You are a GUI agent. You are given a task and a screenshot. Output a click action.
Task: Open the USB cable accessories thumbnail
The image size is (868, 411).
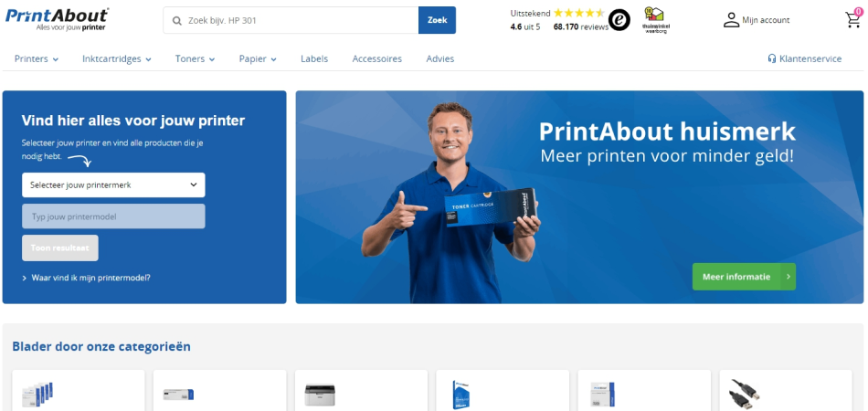click(745, 395)
